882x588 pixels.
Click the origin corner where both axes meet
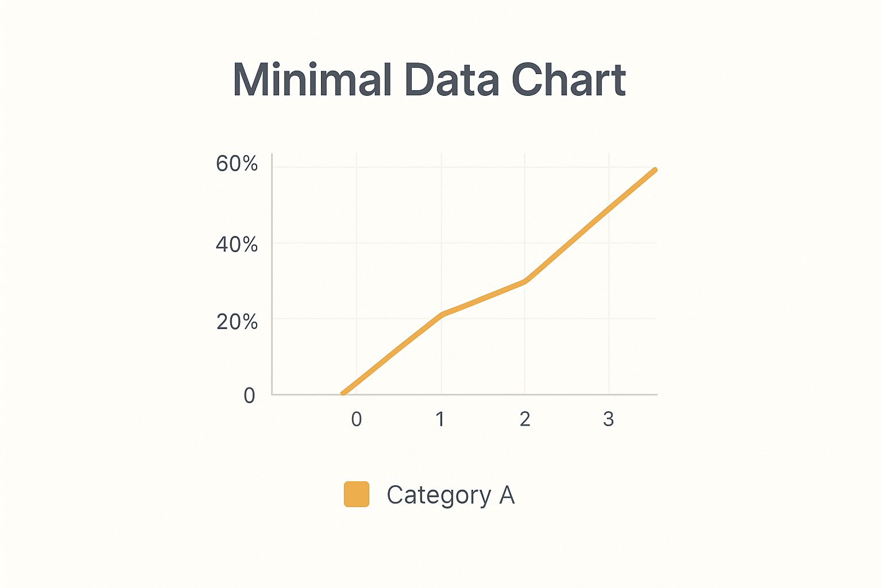click(272, 394)
